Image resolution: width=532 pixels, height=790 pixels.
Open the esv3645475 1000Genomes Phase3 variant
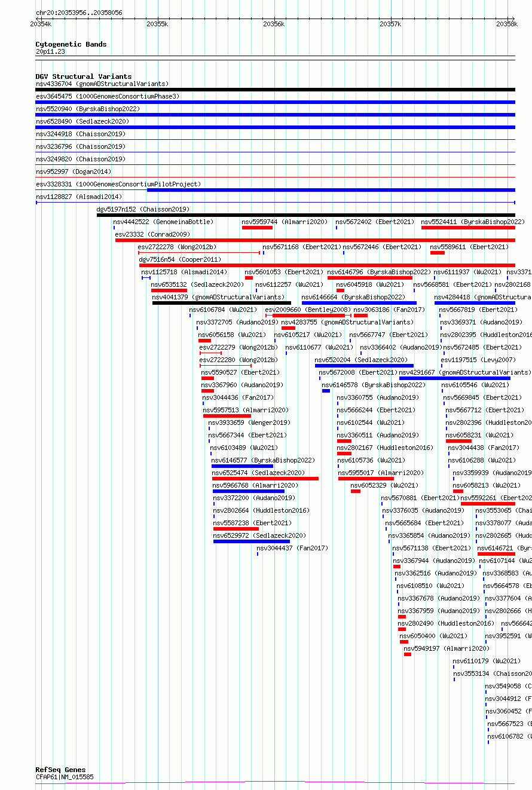108,96
